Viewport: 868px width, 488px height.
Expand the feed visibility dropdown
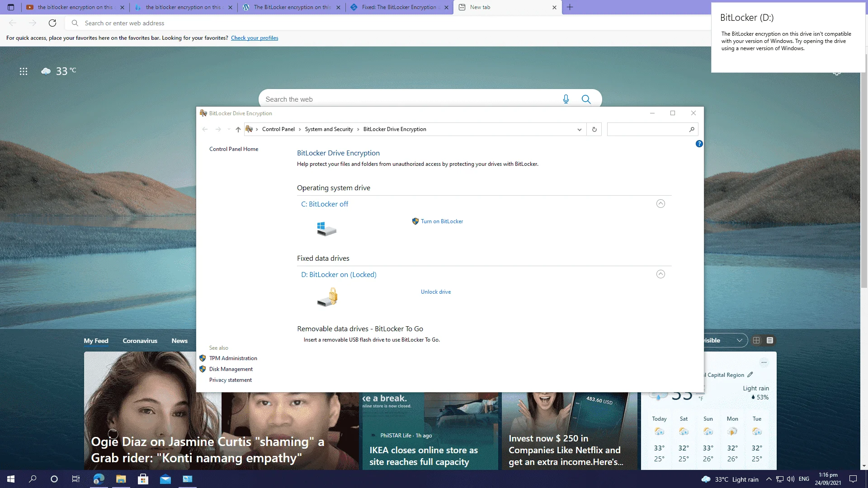click(x=739, y=340)
